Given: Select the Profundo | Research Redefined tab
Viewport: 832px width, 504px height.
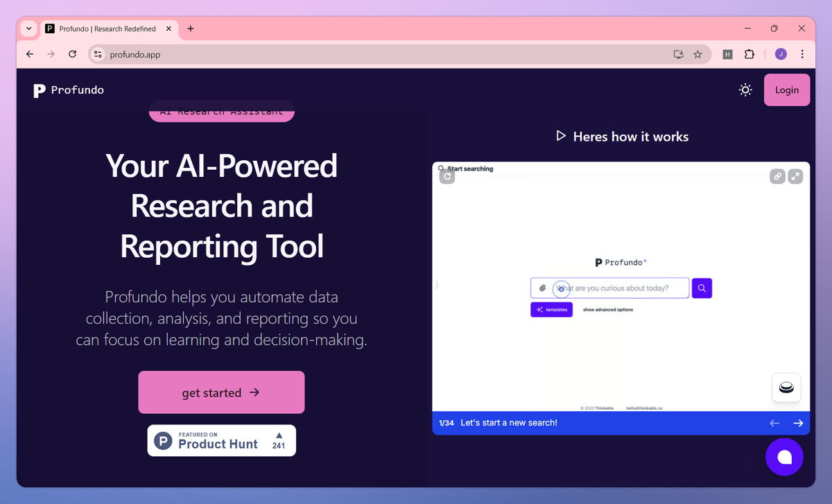Looking at the screenshot, I should pyautogui.click(x=110, y=28).
